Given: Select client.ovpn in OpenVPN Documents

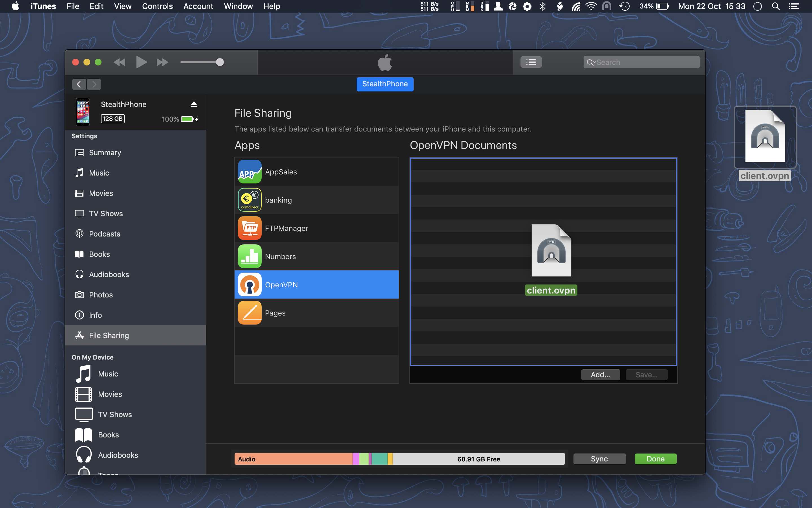Looking at the screenshot, I should tap(551, 260).
